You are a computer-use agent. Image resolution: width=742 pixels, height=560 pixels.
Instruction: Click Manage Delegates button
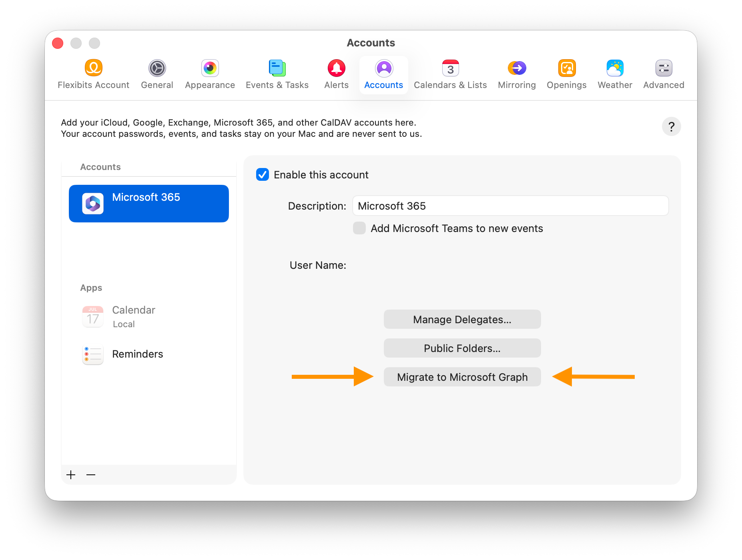[x=462, y=320]
